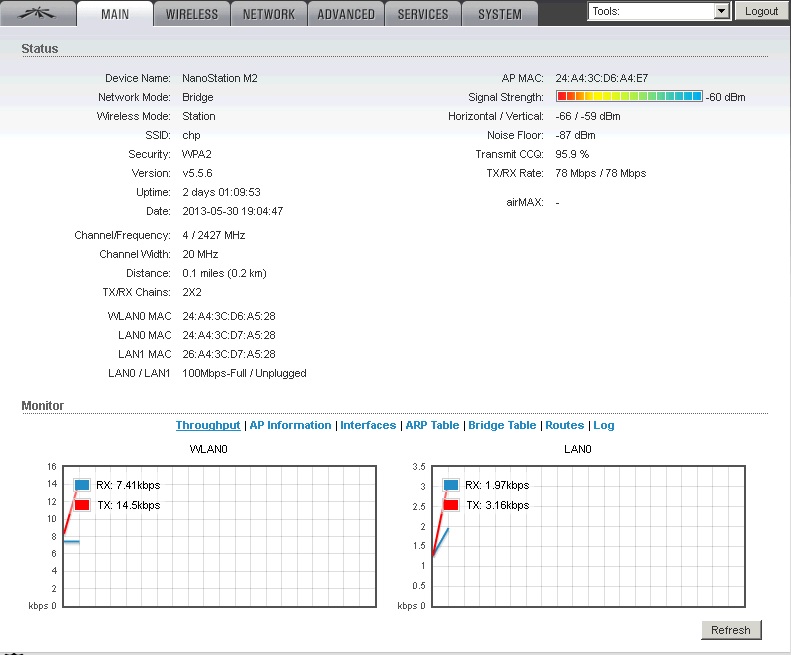Select the Channel Width value 20 MHz
This screenshot has height=655, width=791.
pyautogui.click(x=200, y=254)
